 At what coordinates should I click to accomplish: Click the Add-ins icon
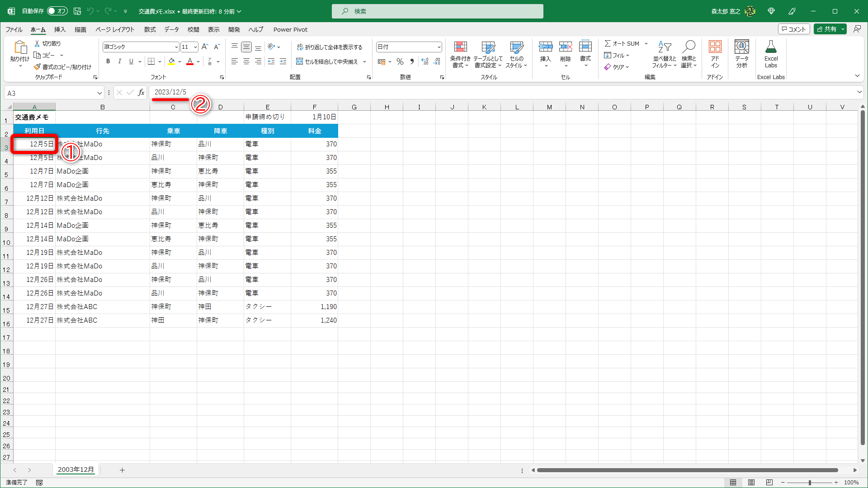point(715,47)
